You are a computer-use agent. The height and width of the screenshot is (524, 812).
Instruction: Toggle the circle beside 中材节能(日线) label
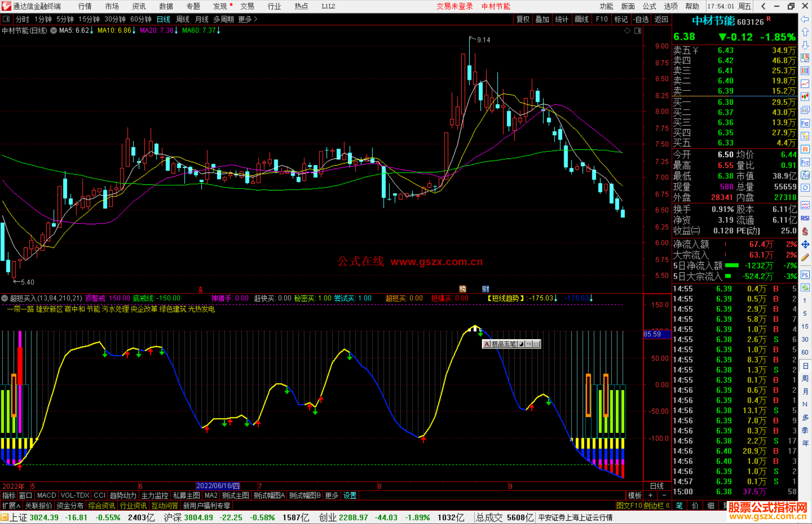click(53, 30)
